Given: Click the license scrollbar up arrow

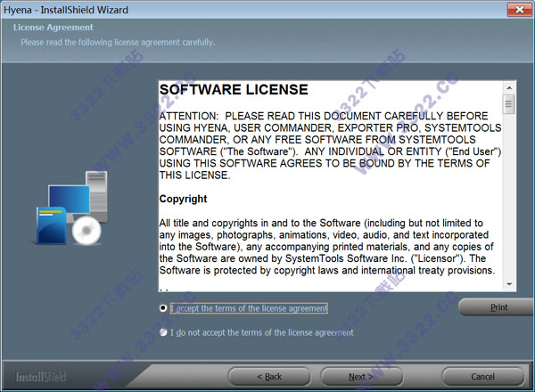Looking at the screenshot, I should [508, 86].
